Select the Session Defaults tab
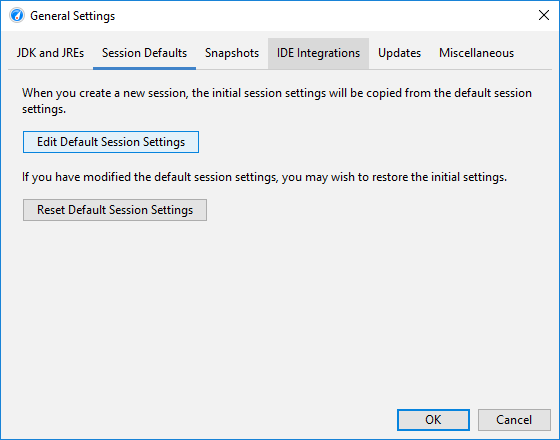 coord(144,53)
